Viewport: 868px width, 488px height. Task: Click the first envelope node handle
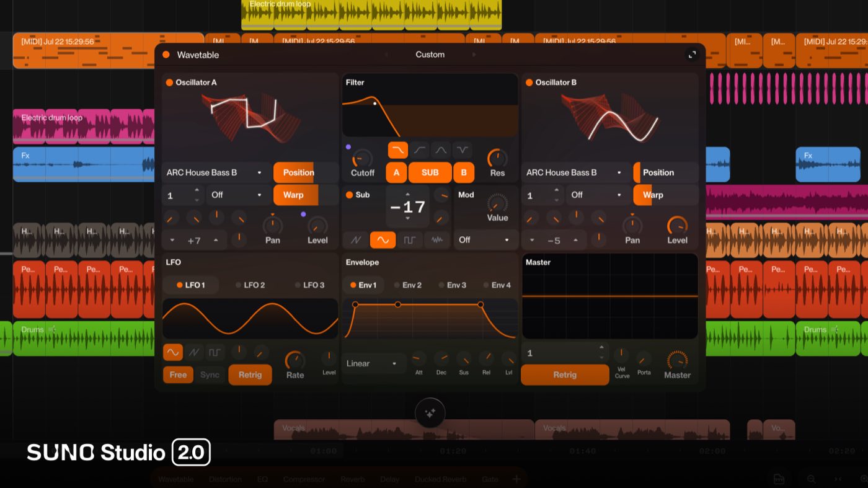tap(355, 304)
